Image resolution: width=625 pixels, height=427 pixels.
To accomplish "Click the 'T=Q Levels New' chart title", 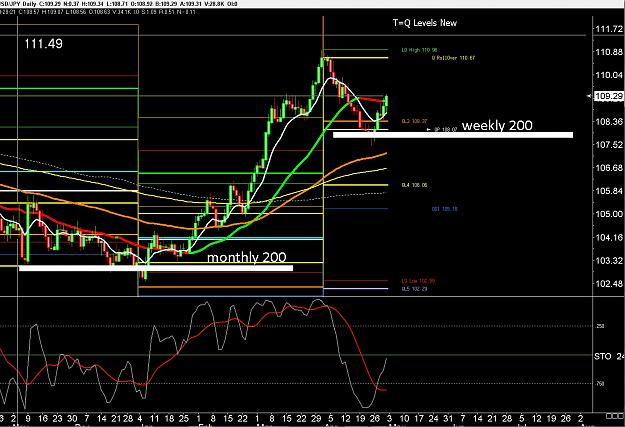I will [x=425, y=23].
